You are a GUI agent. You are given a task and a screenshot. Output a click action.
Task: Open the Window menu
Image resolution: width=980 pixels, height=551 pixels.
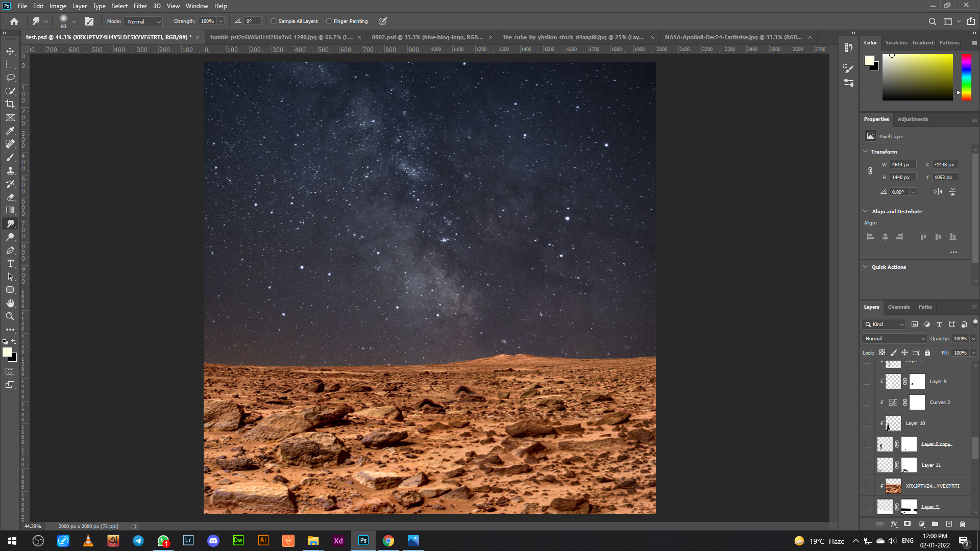[x=197, y=6]
